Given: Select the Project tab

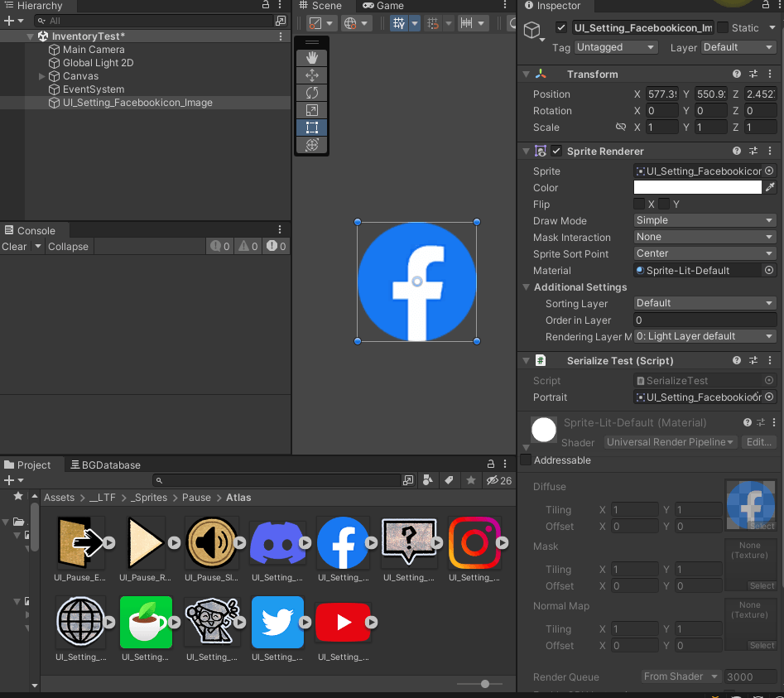Looking at the screenshot, I should [28, 465].
